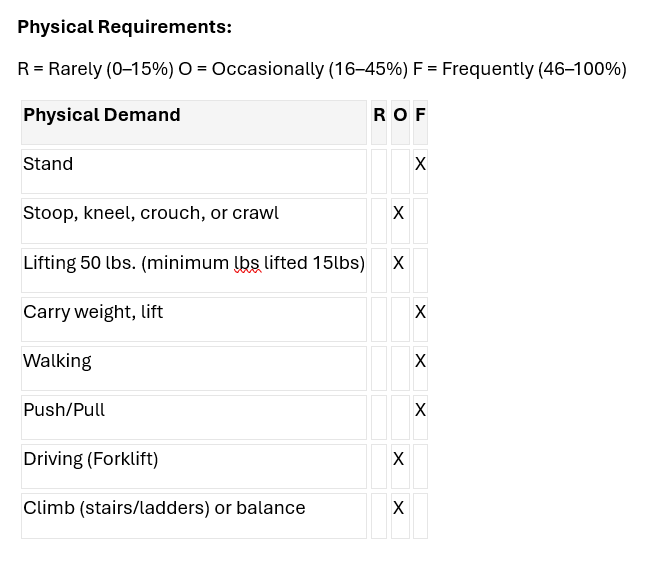Click the X mark in the Stand row
Viewport: 655px width, 577px height.
420,164
